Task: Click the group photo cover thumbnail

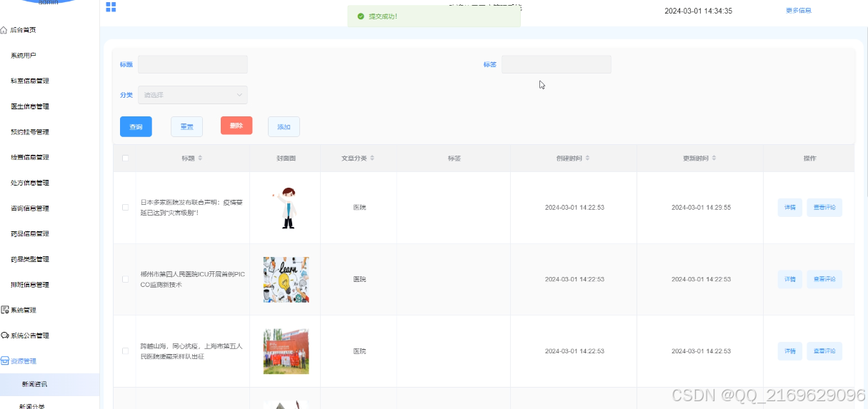Action: pos(286,351)
